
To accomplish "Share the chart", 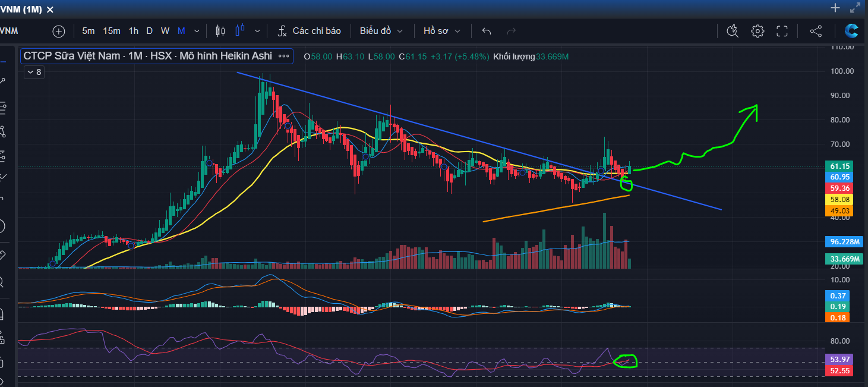I will (x=816, y=31).
